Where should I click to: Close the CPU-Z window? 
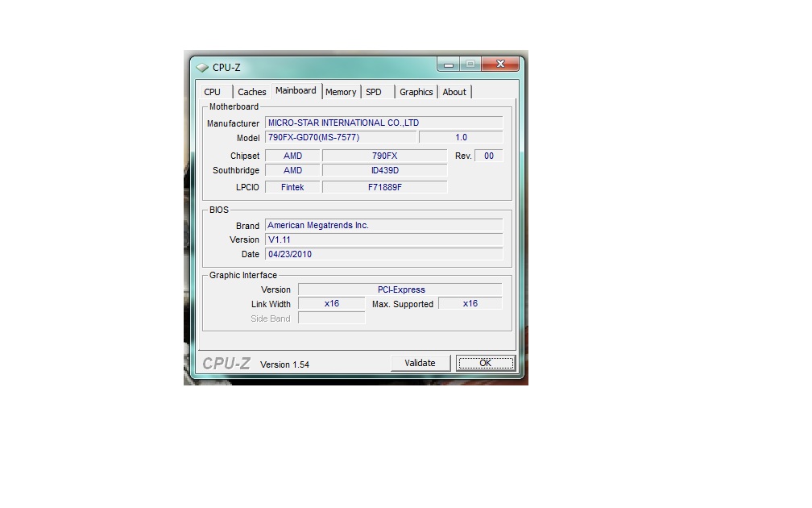[500, 64]
